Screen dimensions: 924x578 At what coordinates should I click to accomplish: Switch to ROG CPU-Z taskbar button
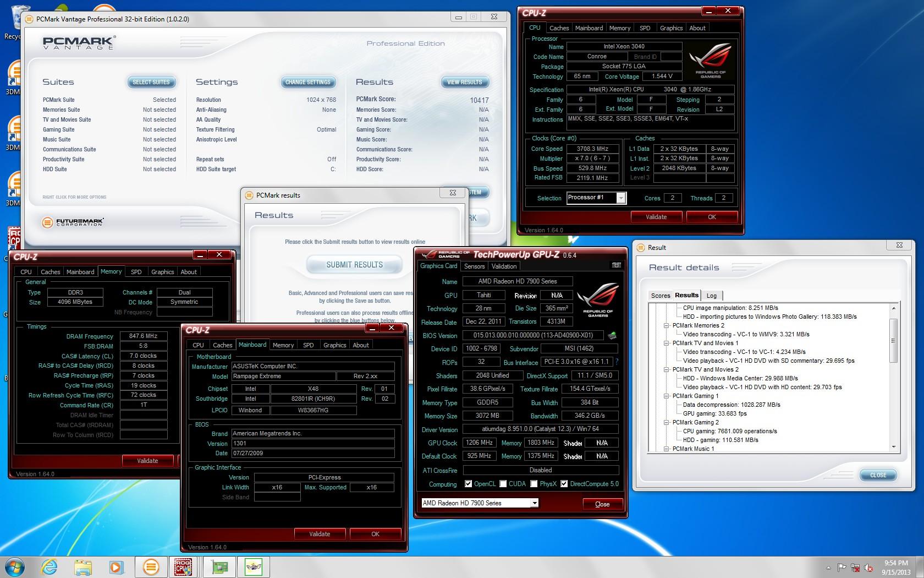[183, 567]
